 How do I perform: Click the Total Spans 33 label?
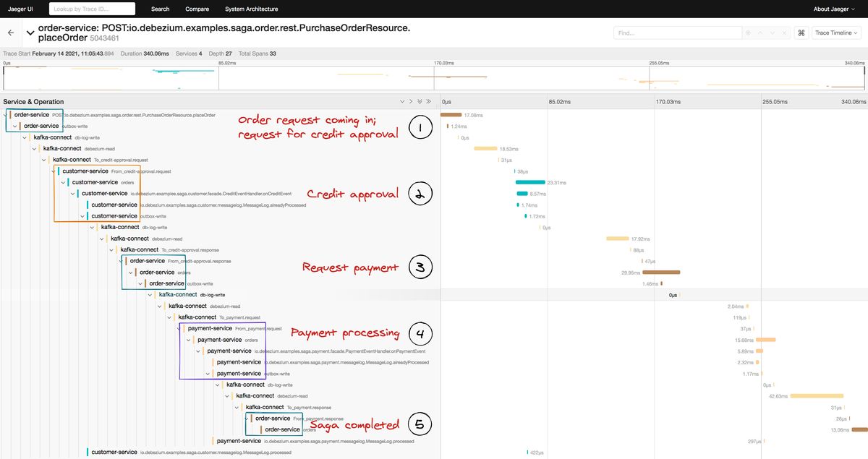click(257, 53)
